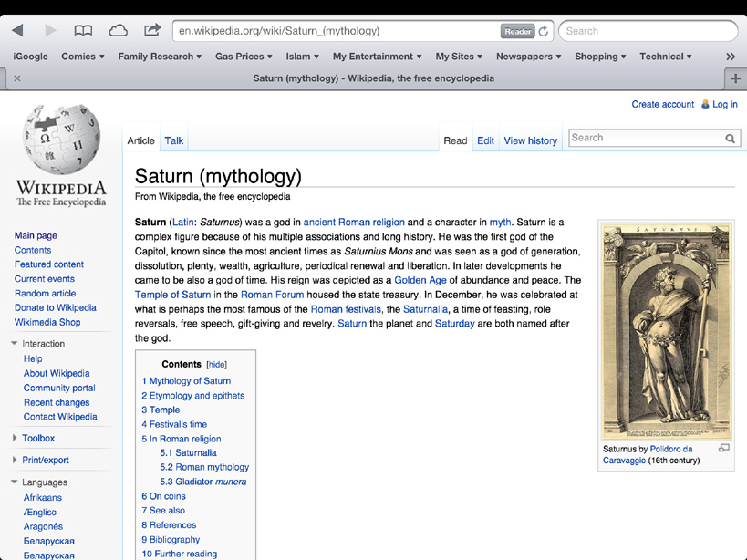Tap the browser back arrow
Image resolution: width=747 pixels, height=560 pixels.
pos(17,30)
